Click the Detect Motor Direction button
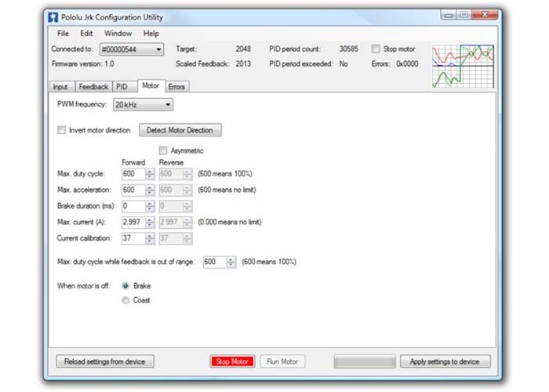The image size is (549, 392). pos(180,130)
